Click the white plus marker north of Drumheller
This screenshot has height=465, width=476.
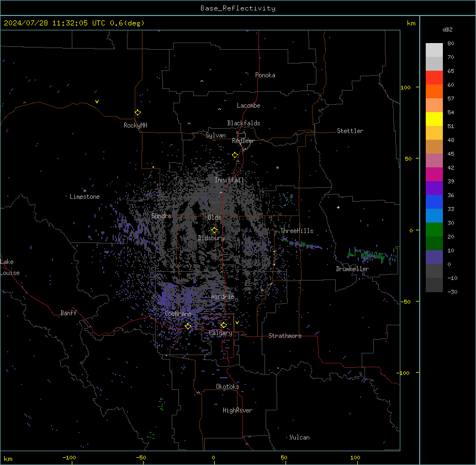tap(338, 207)
